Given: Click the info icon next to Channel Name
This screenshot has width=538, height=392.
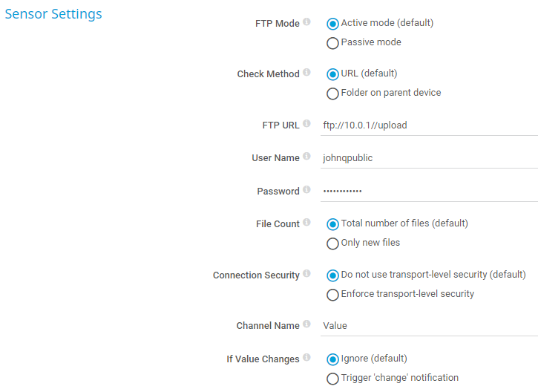Looking at the screenshot, I should point(307,324).
